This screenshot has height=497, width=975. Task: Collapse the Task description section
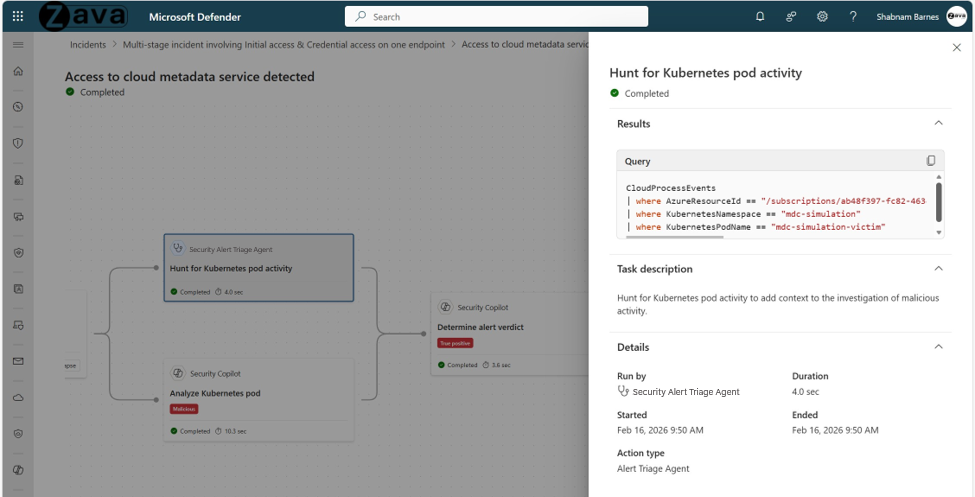pos(938,269)
